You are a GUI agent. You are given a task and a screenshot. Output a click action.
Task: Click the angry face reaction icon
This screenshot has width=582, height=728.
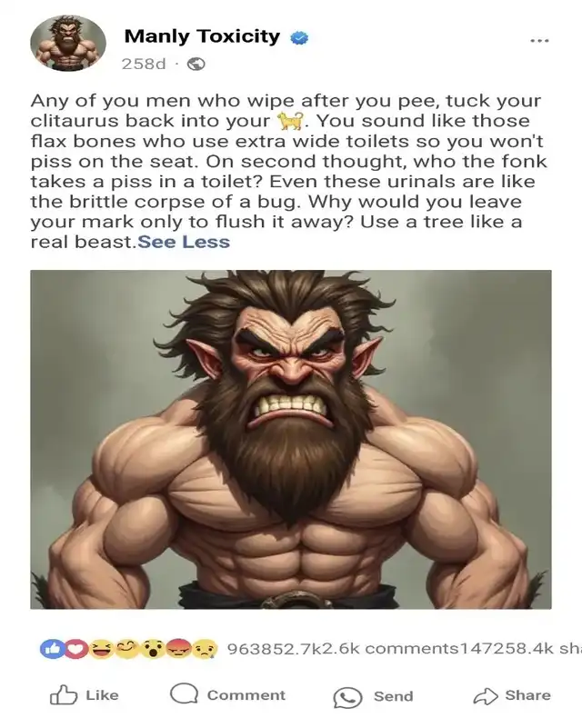coord(179,649)
